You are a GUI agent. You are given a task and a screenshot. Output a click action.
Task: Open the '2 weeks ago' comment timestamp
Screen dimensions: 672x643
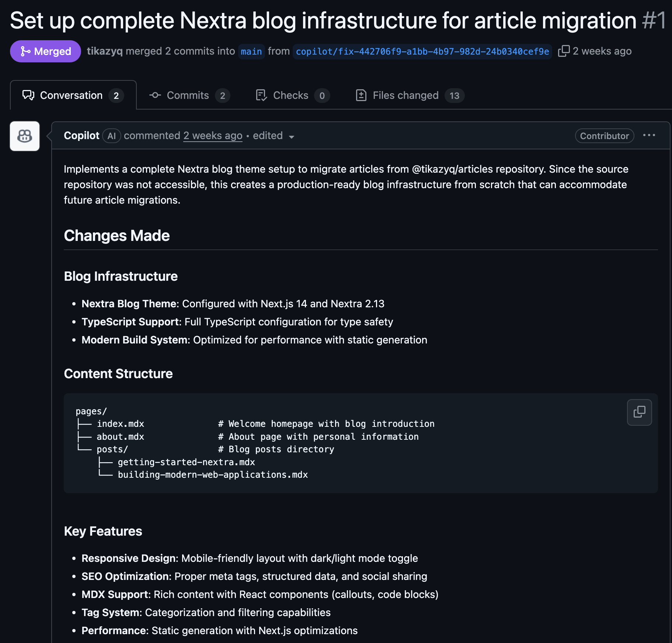pyautogui.click(x=213, y=135)
